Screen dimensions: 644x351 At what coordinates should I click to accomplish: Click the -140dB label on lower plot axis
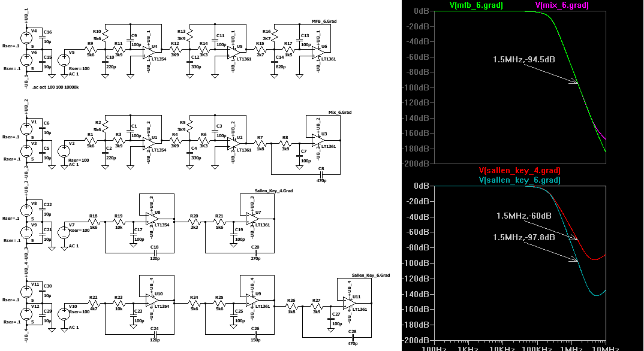click(x=416, y=295)
